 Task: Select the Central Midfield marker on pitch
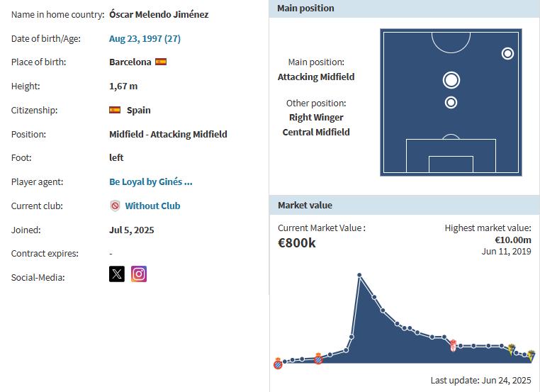click(x=451, y=103)
